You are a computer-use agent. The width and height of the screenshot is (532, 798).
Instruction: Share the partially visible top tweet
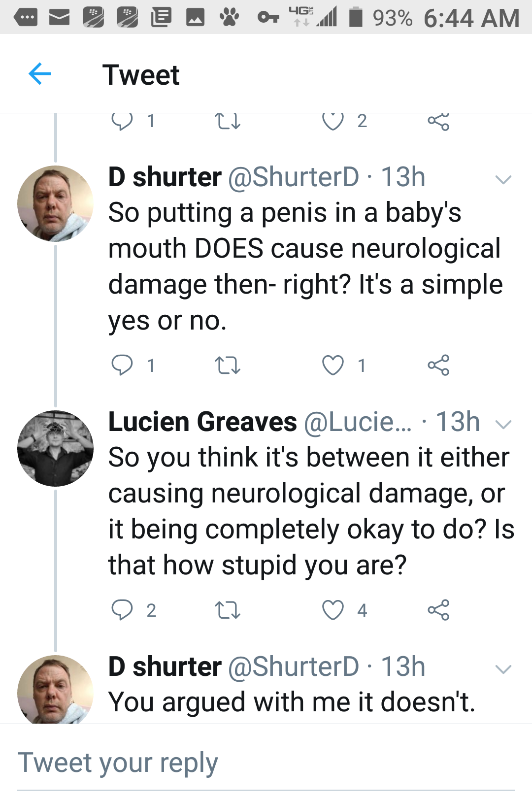click(438, 121)
